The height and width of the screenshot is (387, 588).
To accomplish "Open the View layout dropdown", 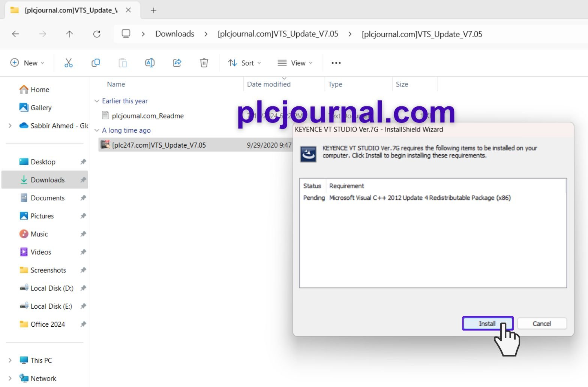I will coord(295,63).
